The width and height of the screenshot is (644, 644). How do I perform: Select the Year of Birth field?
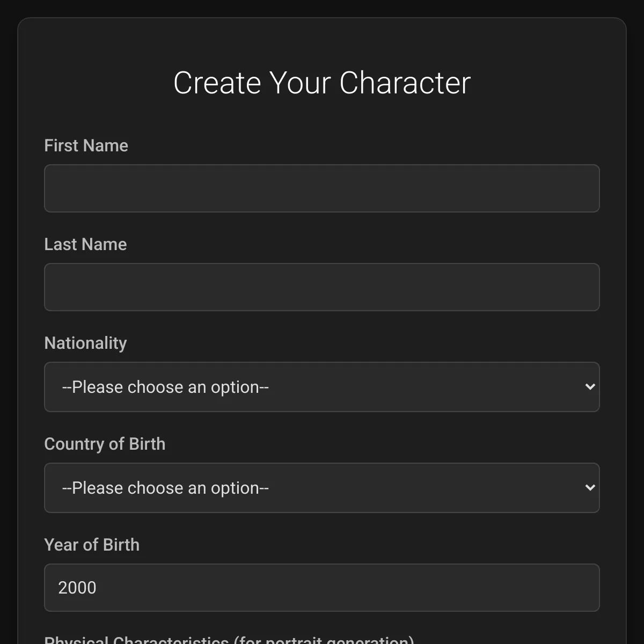pyautogui.click(x=322, y=588)
